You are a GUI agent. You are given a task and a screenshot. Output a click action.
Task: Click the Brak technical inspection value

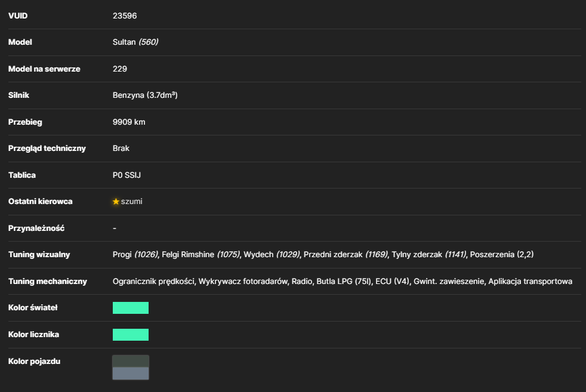tap(121, 149)
